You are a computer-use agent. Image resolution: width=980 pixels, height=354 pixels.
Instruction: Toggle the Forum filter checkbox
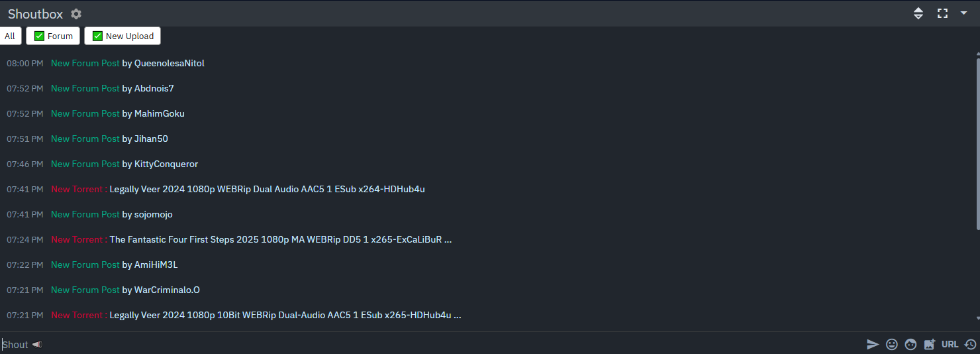[x=40, y=36]
